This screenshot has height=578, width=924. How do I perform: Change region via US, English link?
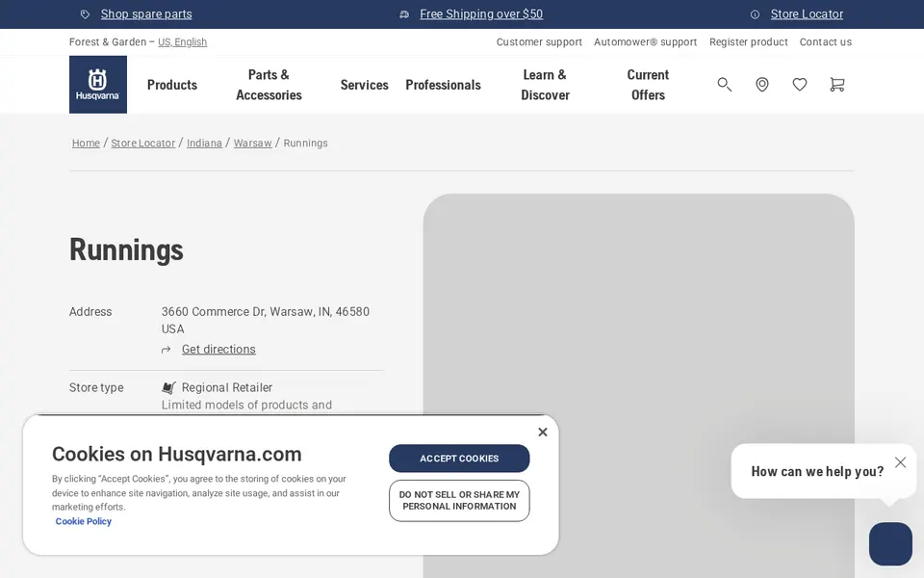point(182,41)
